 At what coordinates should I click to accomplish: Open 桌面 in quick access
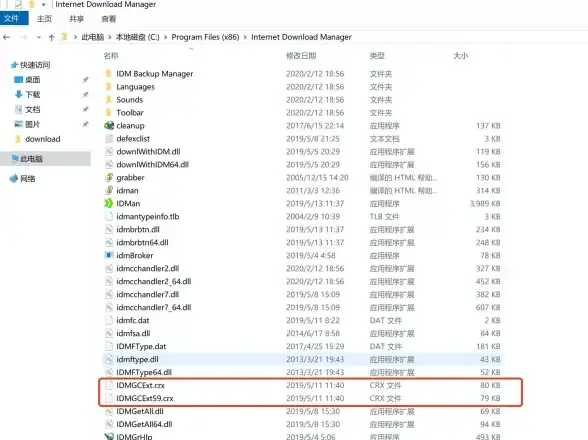point(33,80)
